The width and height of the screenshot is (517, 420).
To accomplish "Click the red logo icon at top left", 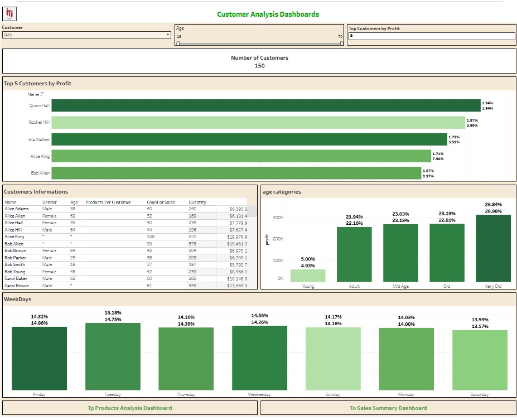I will [9, 14].
